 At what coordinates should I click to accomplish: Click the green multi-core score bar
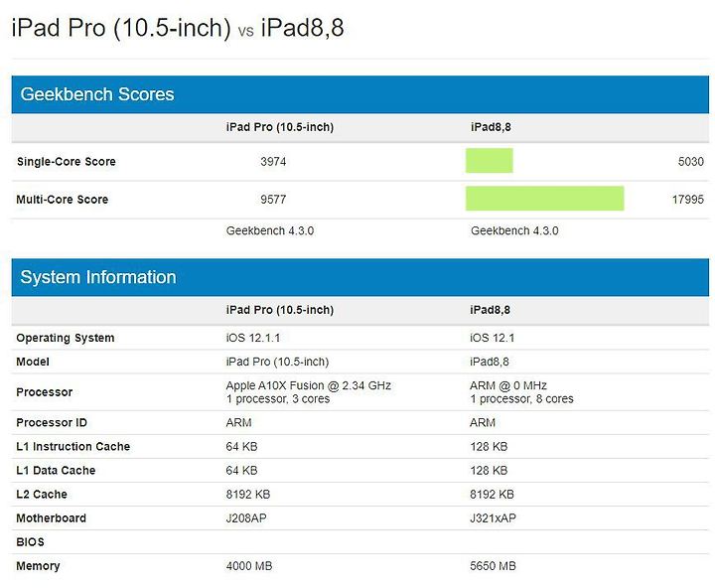tap(544, 199)
